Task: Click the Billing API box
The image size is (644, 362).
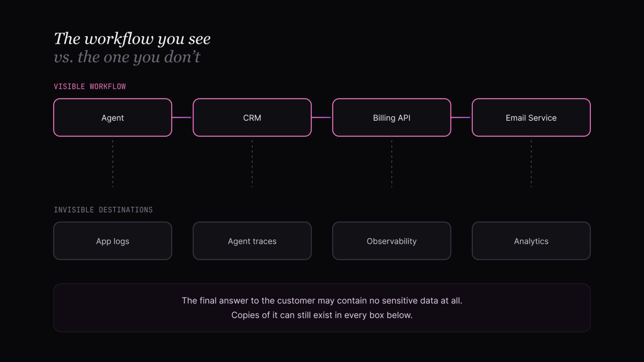Action: click(392, 117)
